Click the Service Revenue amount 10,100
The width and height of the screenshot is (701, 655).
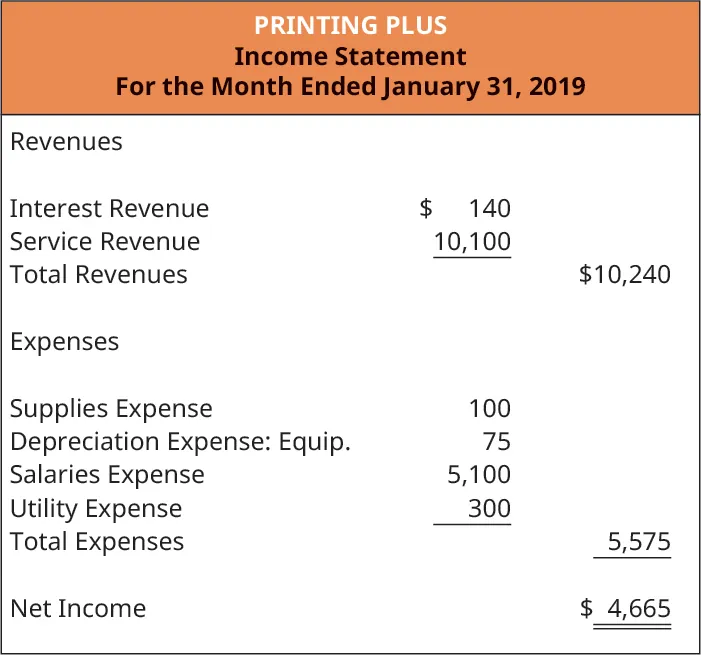coord(472,242)
